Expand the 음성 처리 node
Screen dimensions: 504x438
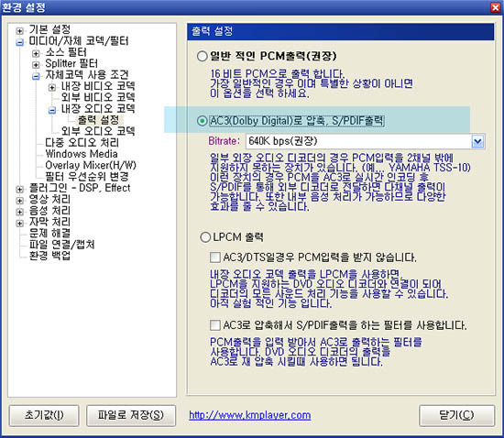(19, 212)
